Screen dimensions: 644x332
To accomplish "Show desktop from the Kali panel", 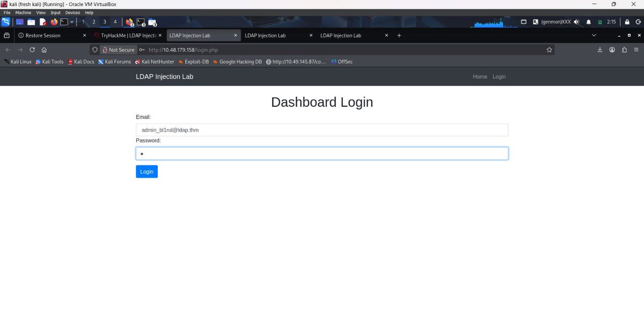I will point(20,22).
